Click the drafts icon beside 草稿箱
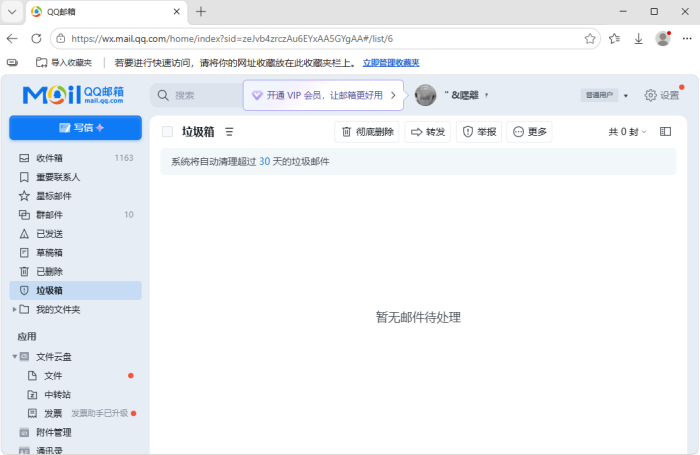The image size is (700, 455). coord(24,253)
